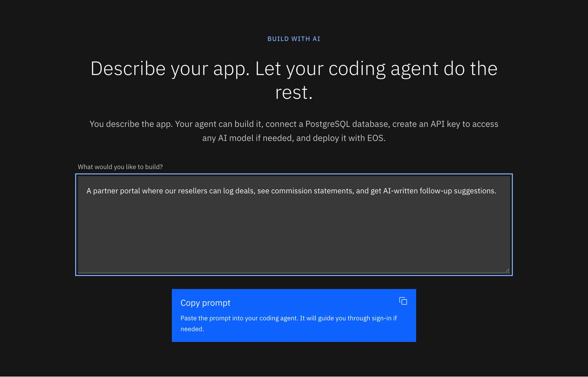This screenshot has height=377, width=588.
Task: Click the Copy prompt button label
Action: [x=205, y=303]
